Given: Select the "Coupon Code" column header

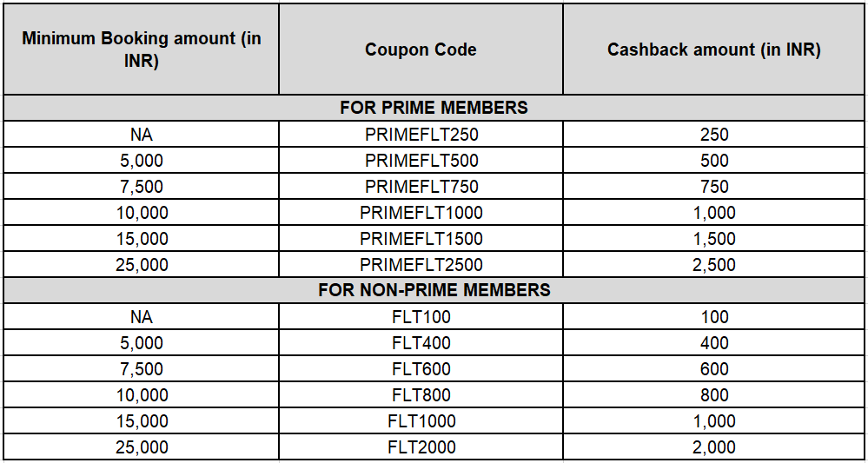Looking at the screenshot, I should click(421, 50).
